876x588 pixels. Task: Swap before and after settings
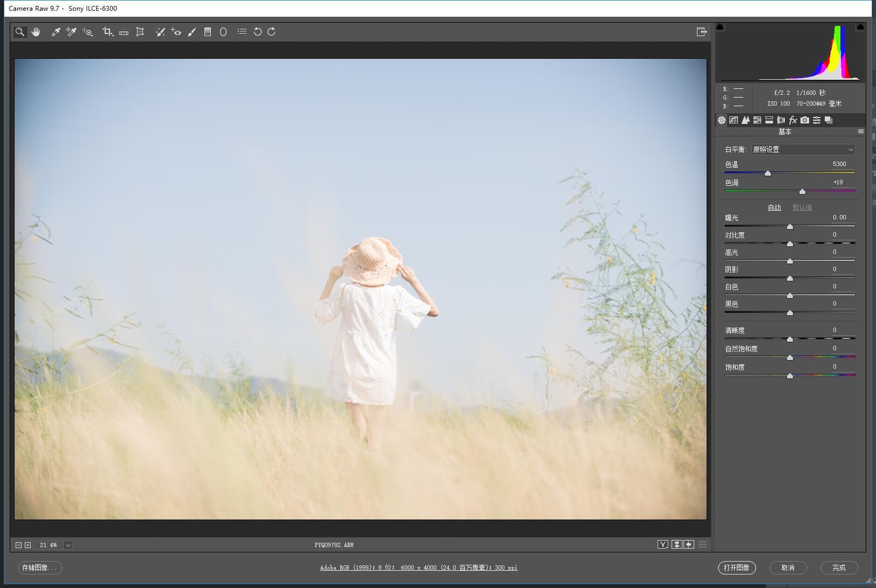[676, 545]
